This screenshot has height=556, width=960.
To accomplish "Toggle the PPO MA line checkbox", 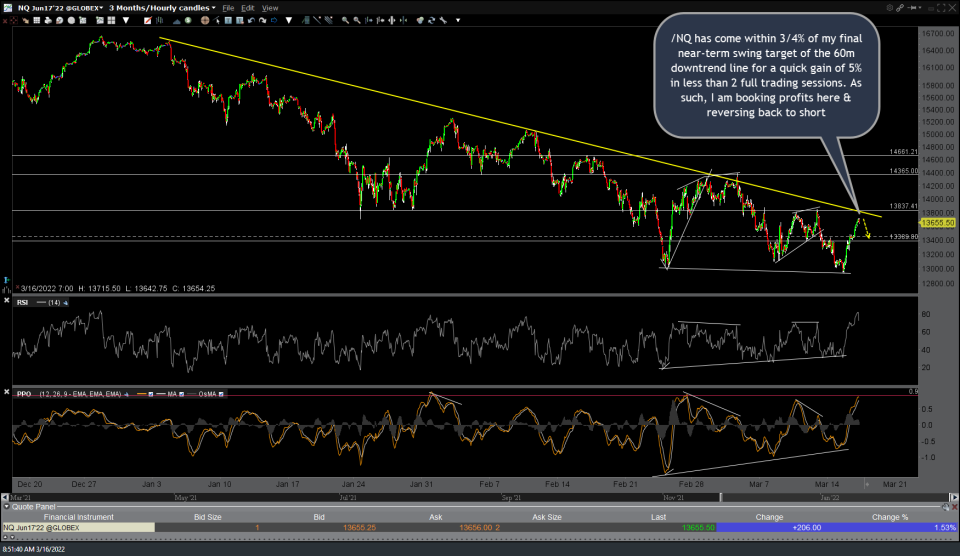I will (181, 394).
